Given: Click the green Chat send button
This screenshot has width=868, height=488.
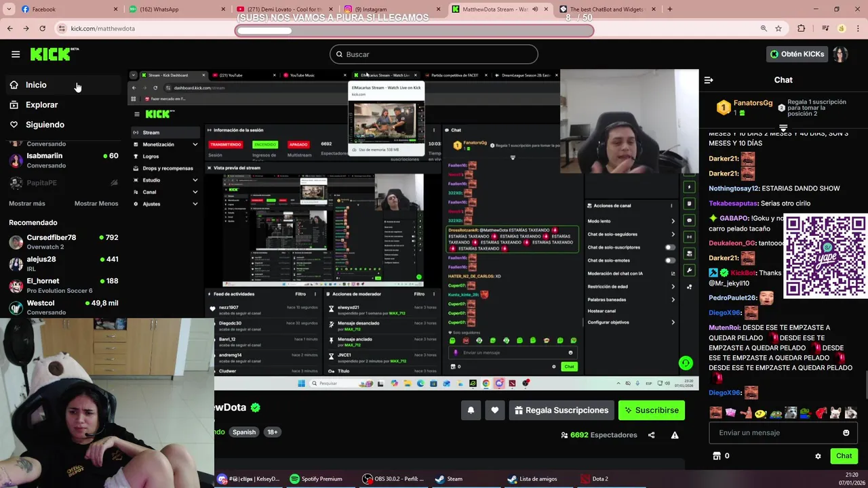Looking at the screenshot, I should pyautogui.click(x=844, y=456).
